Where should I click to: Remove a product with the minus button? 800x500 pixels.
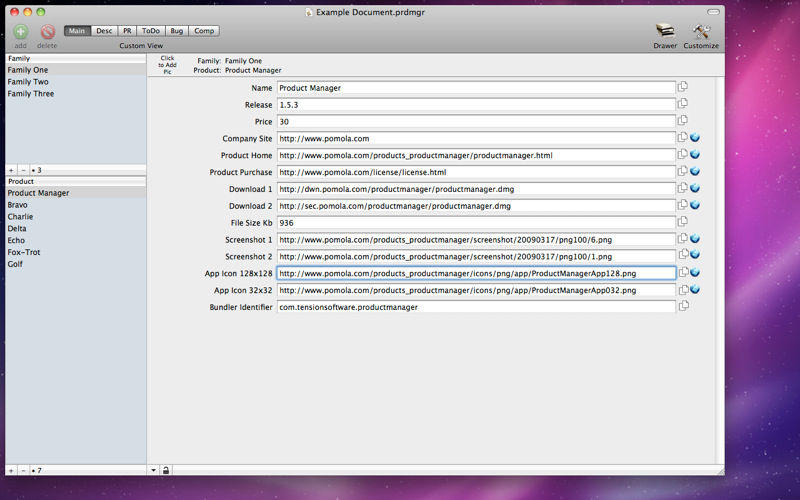click(x=23, y=470)
